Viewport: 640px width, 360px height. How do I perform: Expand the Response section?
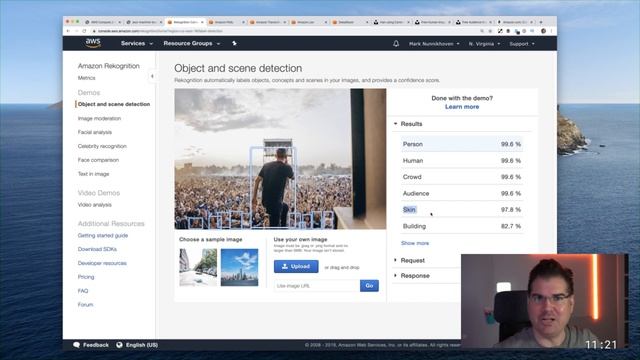[x=411, y=276]
